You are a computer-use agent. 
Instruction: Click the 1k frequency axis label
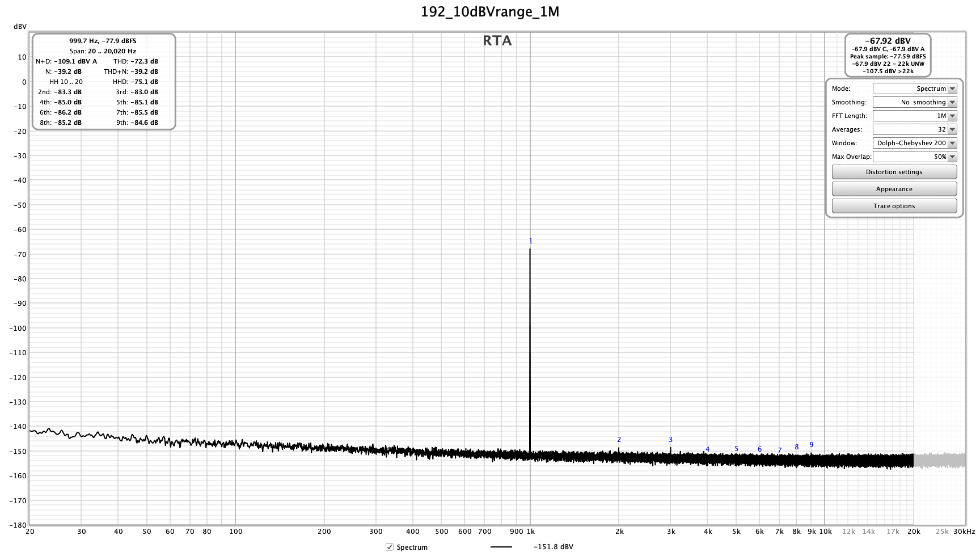[x=530, y=532]
